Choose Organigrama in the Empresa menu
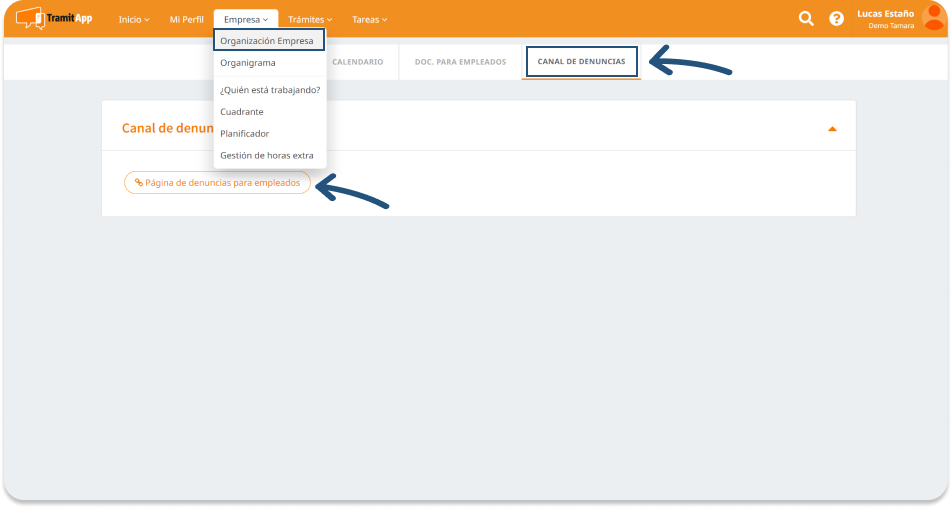The width and height of the screenshot is (952, 508). click(x=248, y=63)
